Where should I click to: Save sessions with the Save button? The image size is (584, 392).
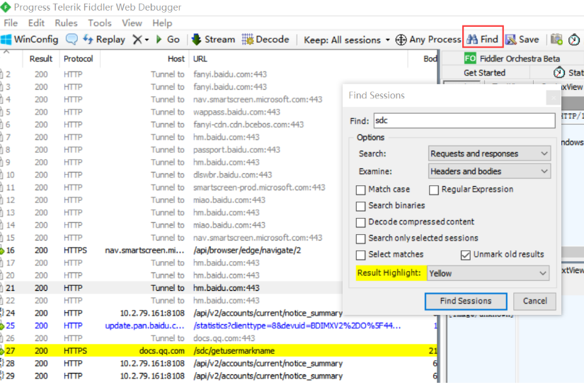click(522, 40)
